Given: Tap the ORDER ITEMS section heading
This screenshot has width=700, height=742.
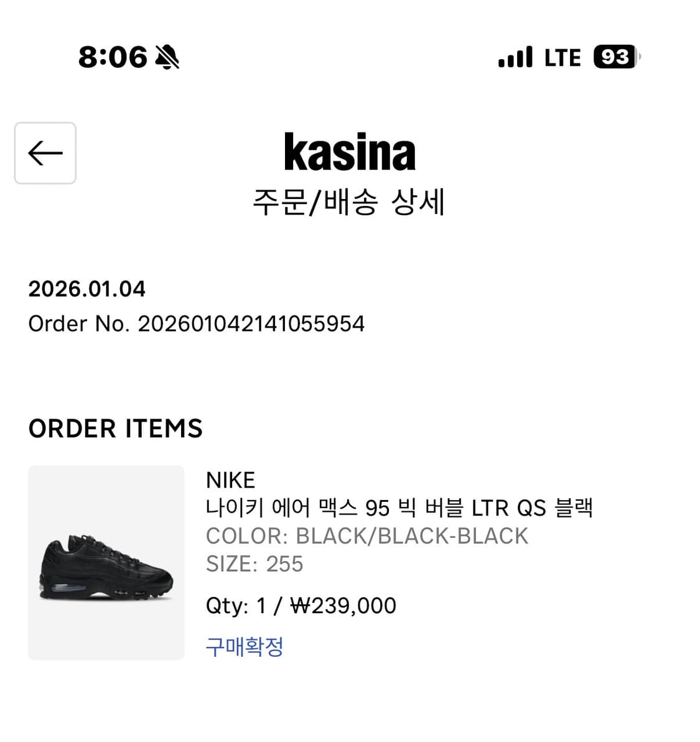Looking at the screenshot, I should [116, 429].
